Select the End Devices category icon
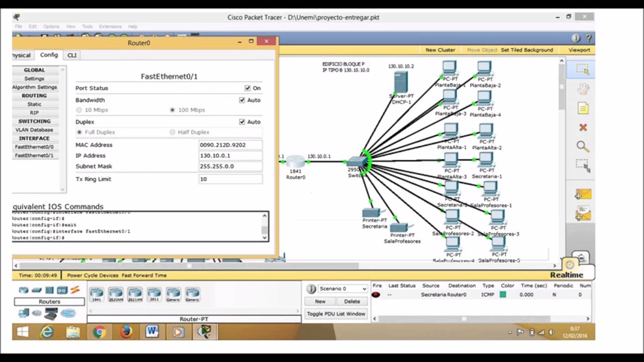 (24, 313)
